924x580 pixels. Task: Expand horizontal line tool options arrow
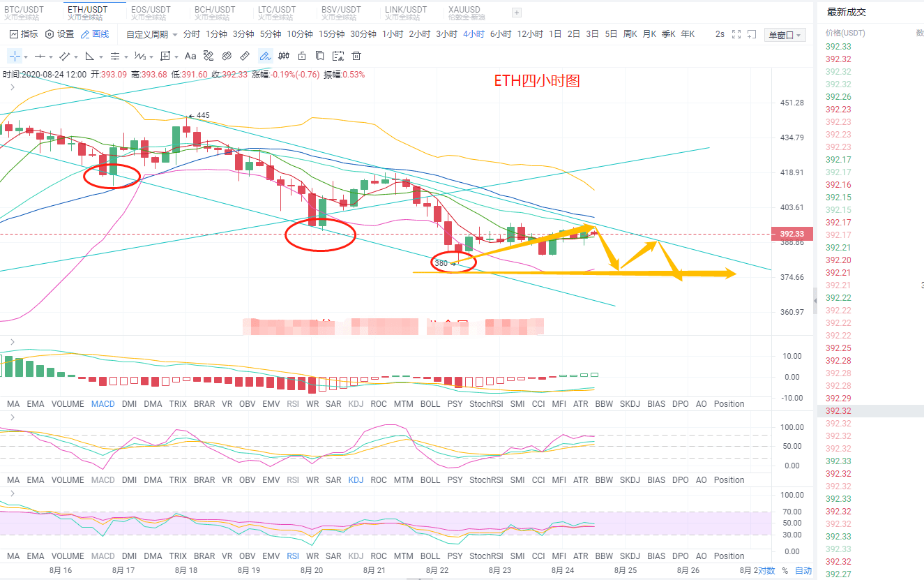[x=51, y=57]
